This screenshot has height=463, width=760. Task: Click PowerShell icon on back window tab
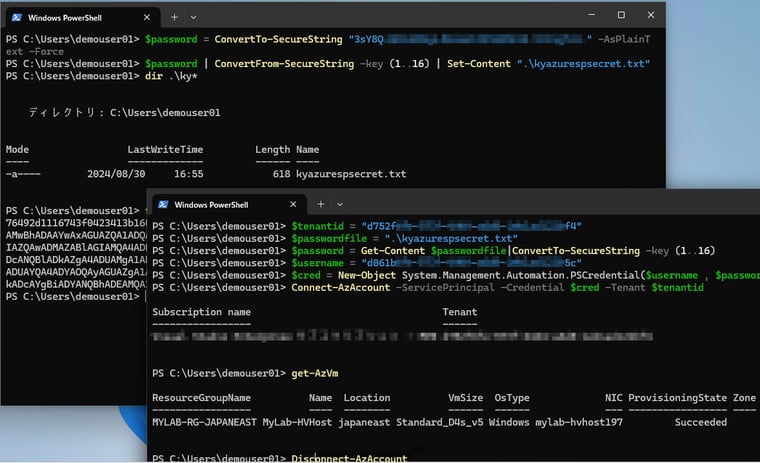point(17,17)
